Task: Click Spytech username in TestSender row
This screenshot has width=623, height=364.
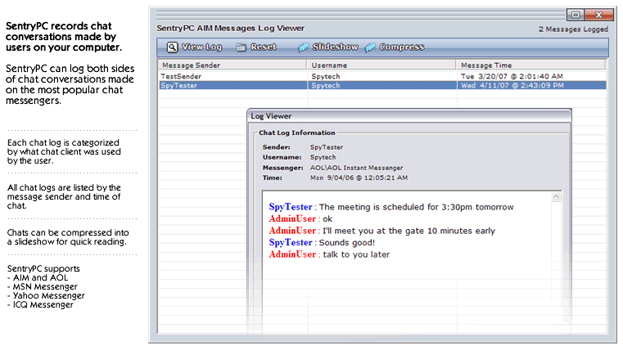Action: pyautogui.click(x=325, y=76)
